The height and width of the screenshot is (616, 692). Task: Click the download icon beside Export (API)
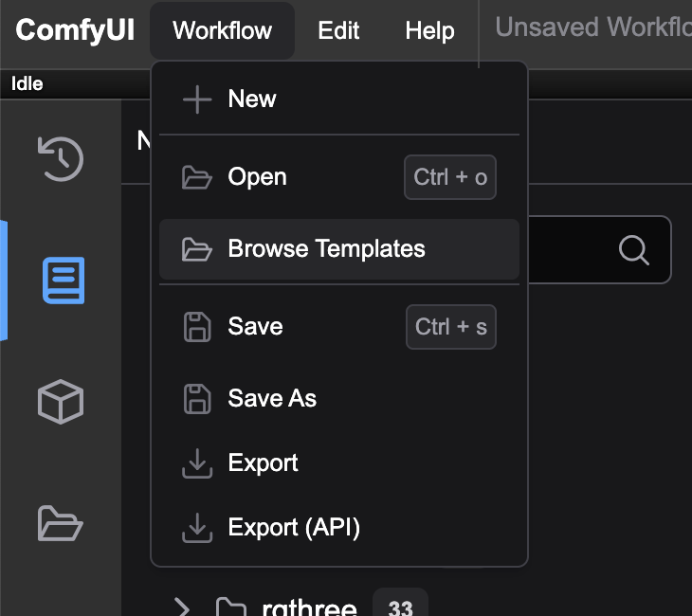(x=196, y=528)
